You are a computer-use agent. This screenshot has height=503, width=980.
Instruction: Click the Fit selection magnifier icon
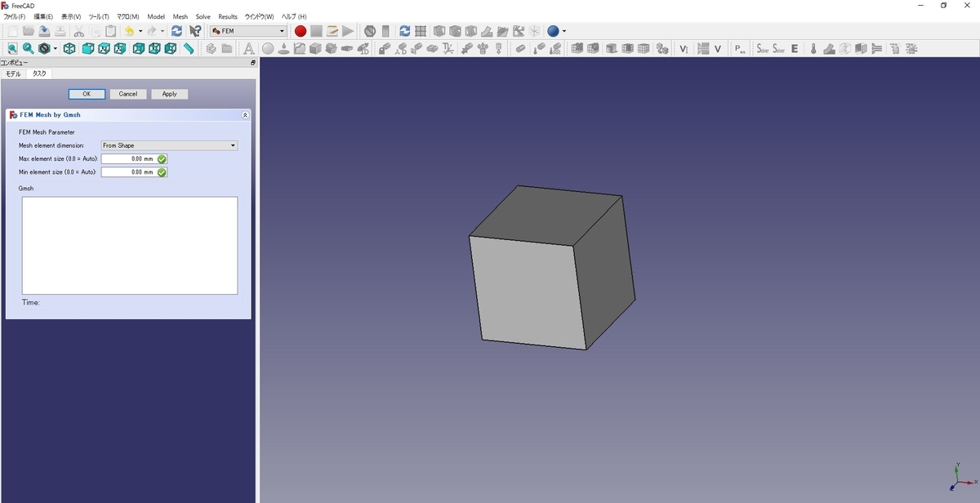(x=28, y=49)
